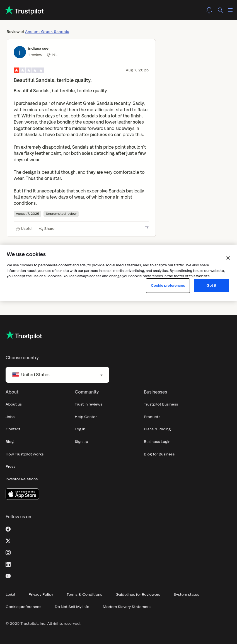Go to Trustpilot home via header logo
Viewport: 237px width, 644px height.
[24, 10]
